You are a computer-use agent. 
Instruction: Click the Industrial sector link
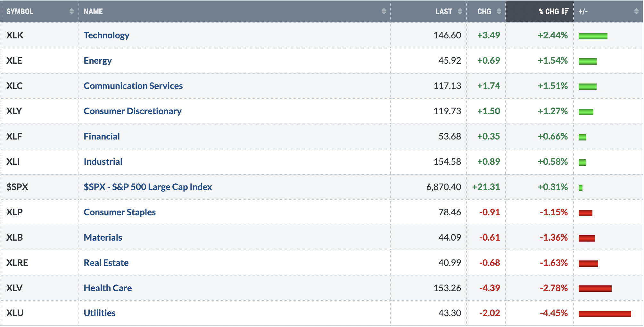pos(103,162)
